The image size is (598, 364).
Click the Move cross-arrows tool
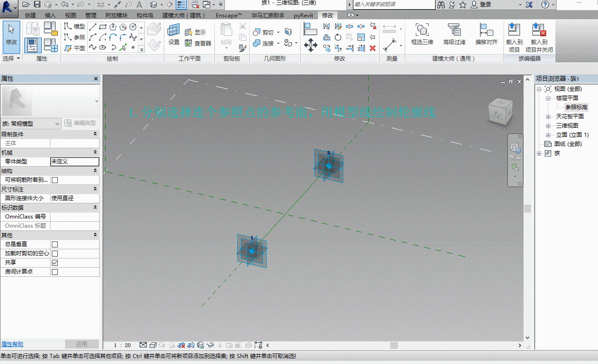pyautogui.click(x=311, y=45)
